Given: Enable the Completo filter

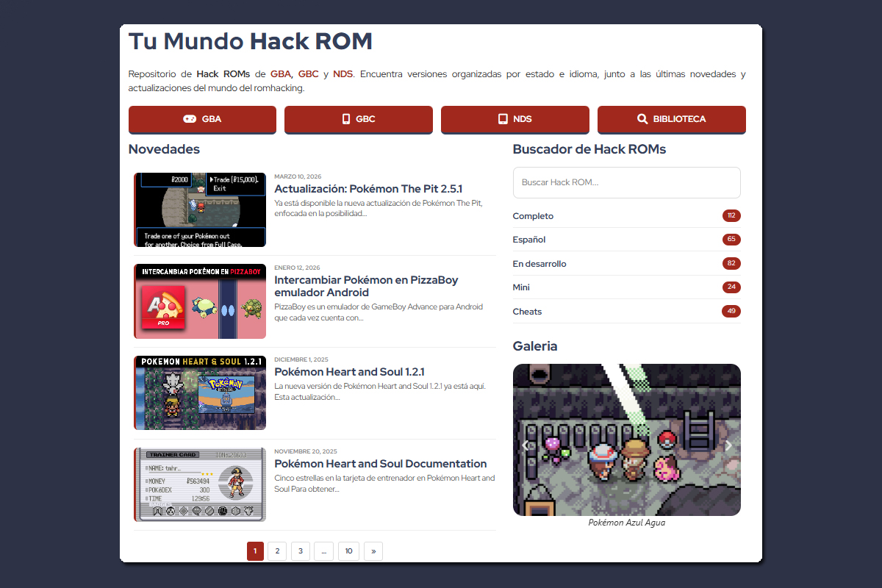Looking at the screenshot, I should click(533, 215).
